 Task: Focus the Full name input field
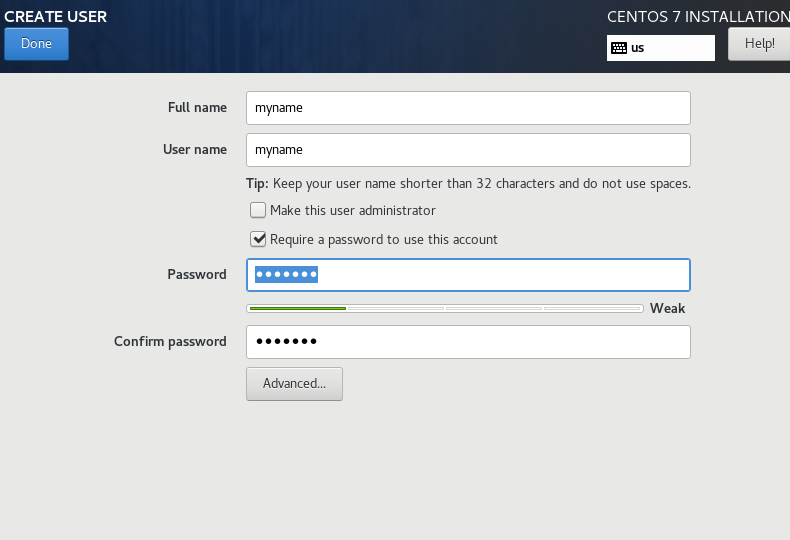click(x=468, y=108)
